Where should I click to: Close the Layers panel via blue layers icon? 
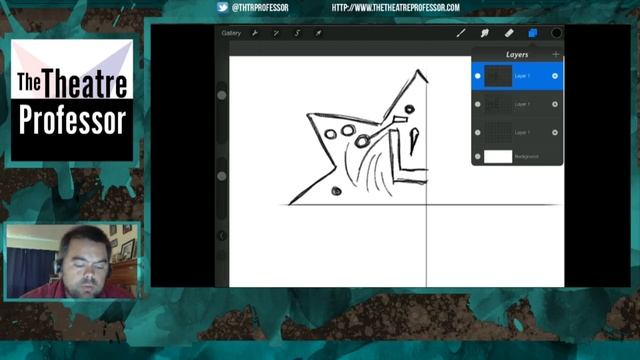tap(533, 33)
